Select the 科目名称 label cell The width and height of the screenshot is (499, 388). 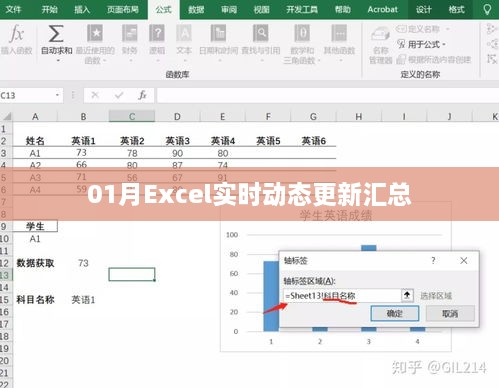click(x=35, y=299)
